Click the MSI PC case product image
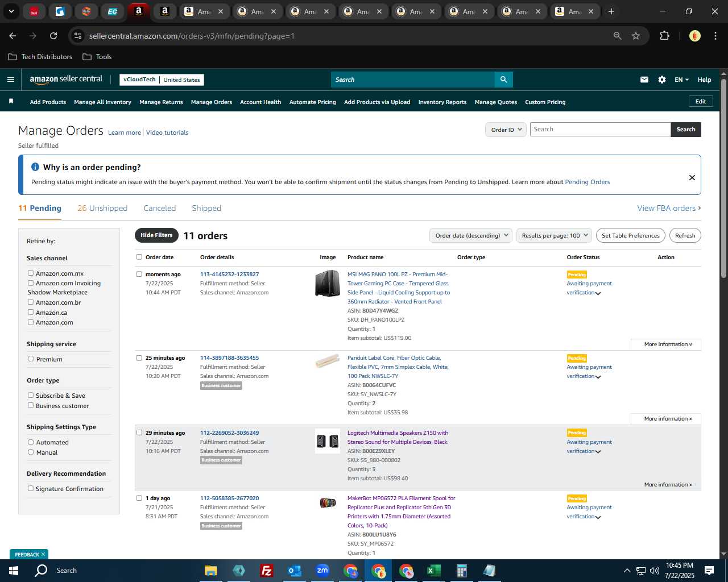The image size is (728, 582). coord(328,284)
